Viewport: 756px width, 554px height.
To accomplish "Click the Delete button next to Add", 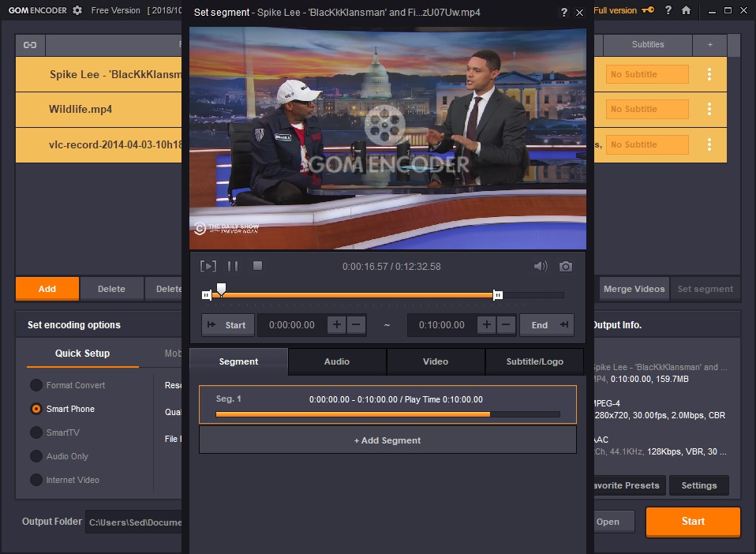I will (x=111, y=289).
